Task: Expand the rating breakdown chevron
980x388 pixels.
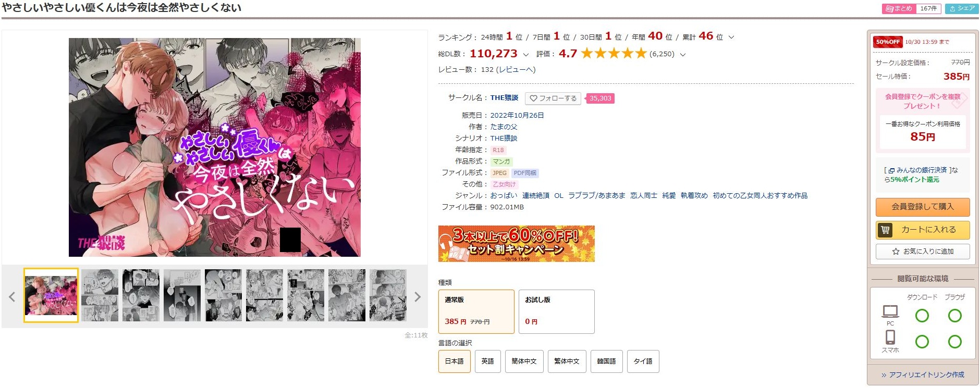Action: point(683,54)
